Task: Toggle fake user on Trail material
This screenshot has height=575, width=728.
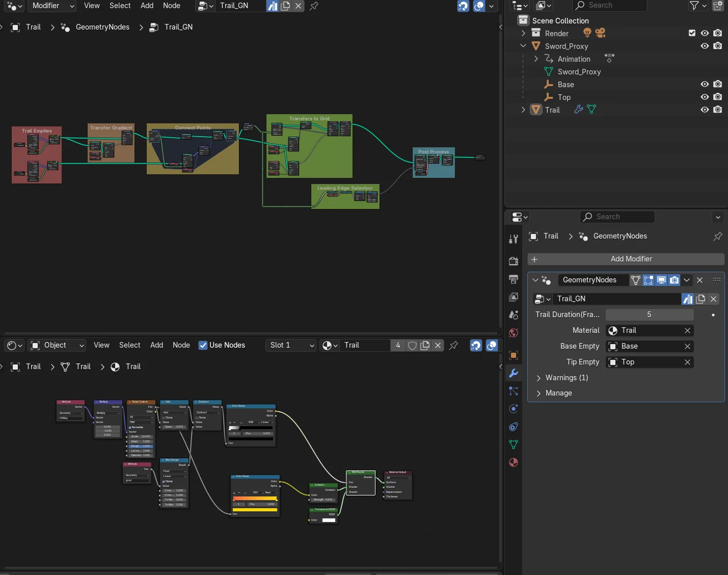Action: click(x=412, y=346)
